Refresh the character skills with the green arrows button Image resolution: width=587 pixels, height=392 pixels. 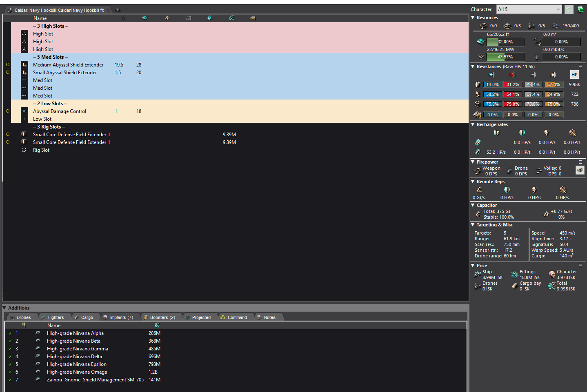[569, 9]
